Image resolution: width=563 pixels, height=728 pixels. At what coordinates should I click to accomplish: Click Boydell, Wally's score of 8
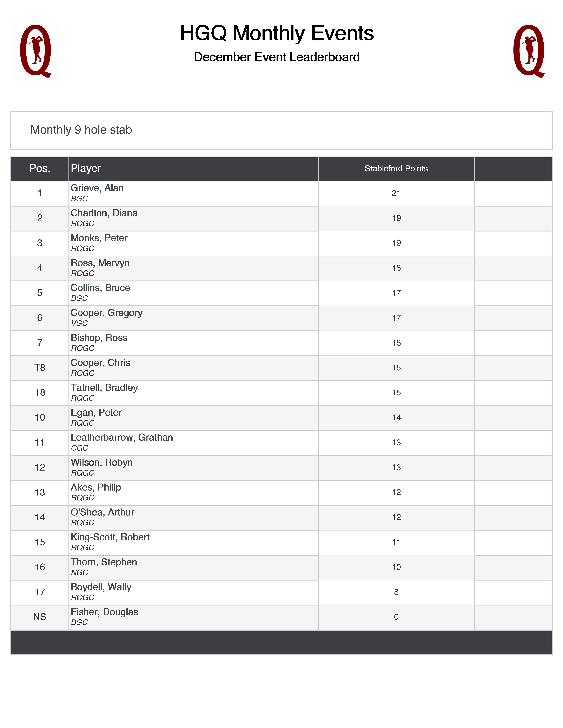396,592
